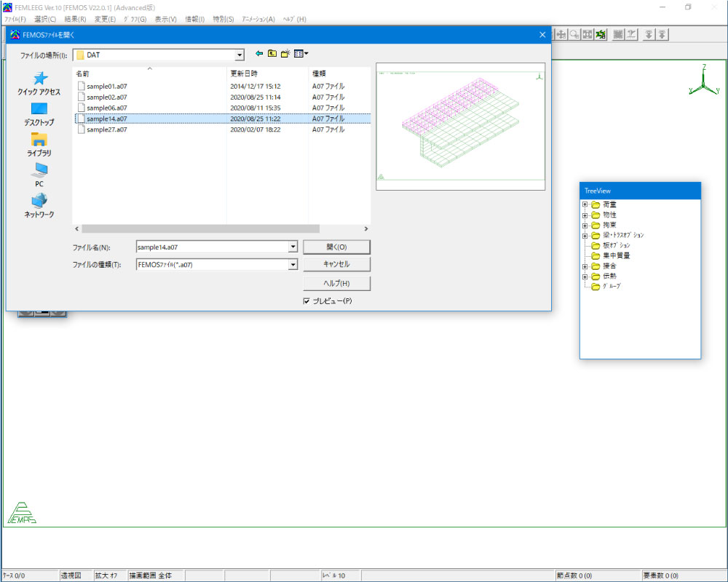Select the 物性 label in TreeView
The height and width of the screenshot is (582, 728).
609,215
